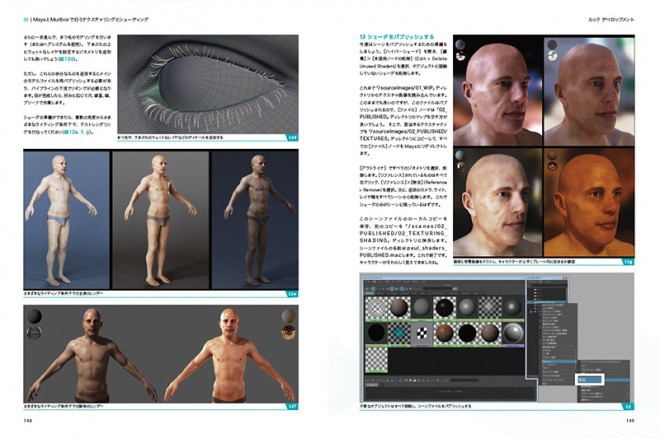Click the section heading 13 シェーダをパブリッシュする

point(397,37)
